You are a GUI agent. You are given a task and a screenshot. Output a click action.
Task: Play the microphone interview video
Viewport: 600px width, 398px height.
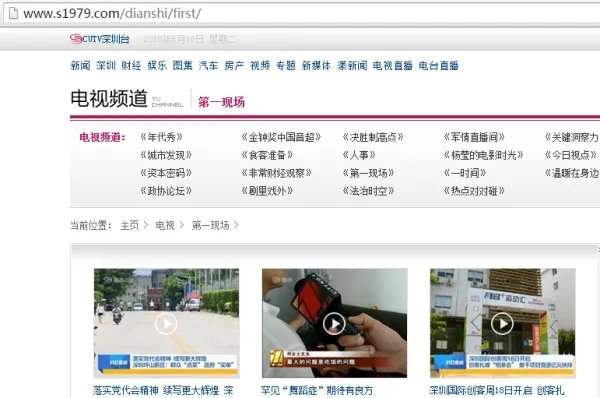(334, 323)
